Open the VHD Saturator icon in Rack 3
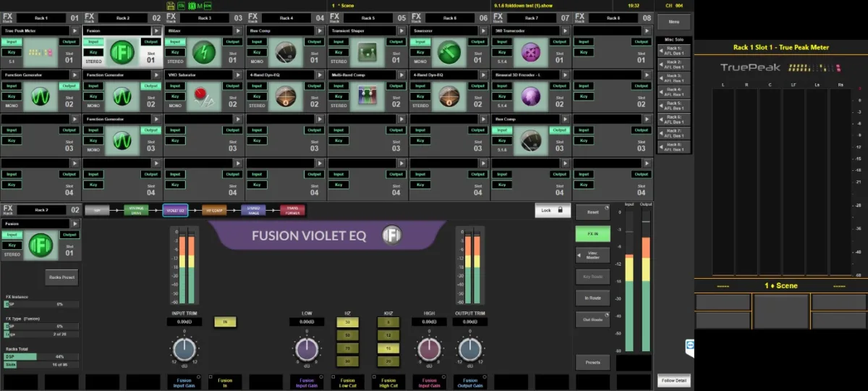Image resolution: width=868 pixels, height=391 pixels. point(203,96)
